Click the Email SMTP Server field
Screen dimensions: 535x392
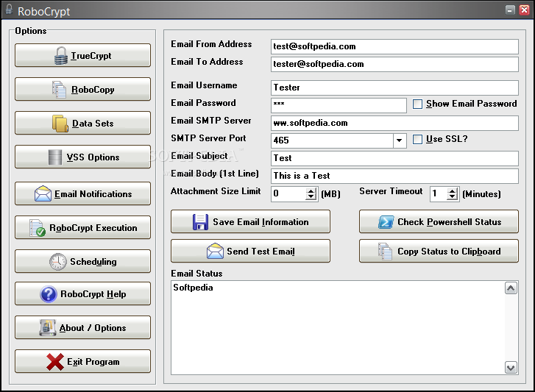tap(394, 123)
